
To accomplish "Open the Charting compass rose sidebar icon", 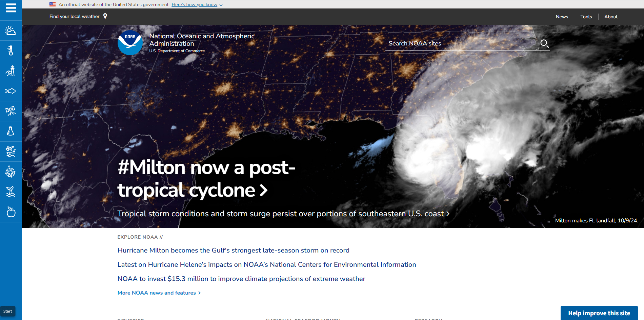I will point(11,172).
